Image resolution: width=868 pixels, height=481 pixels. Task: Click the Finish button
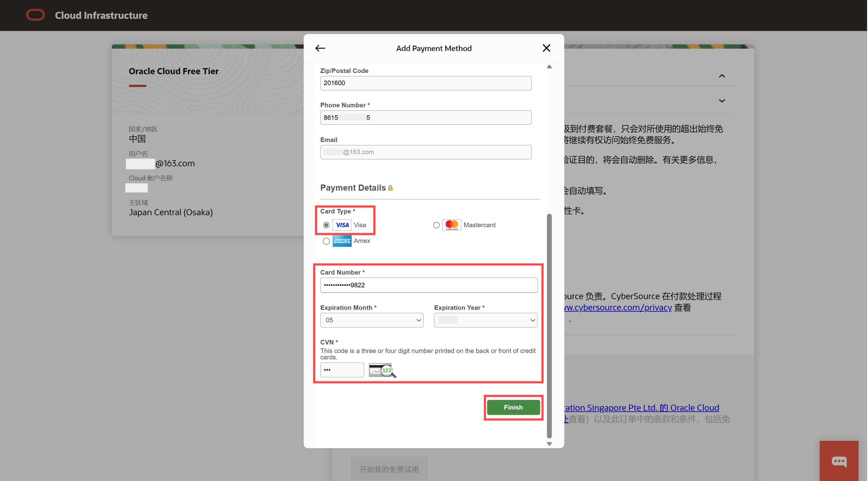click(513, 407)
